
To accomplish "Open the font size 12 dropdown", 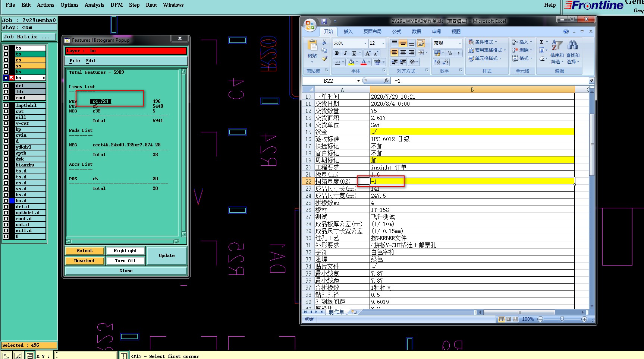I will coord(383,43).
